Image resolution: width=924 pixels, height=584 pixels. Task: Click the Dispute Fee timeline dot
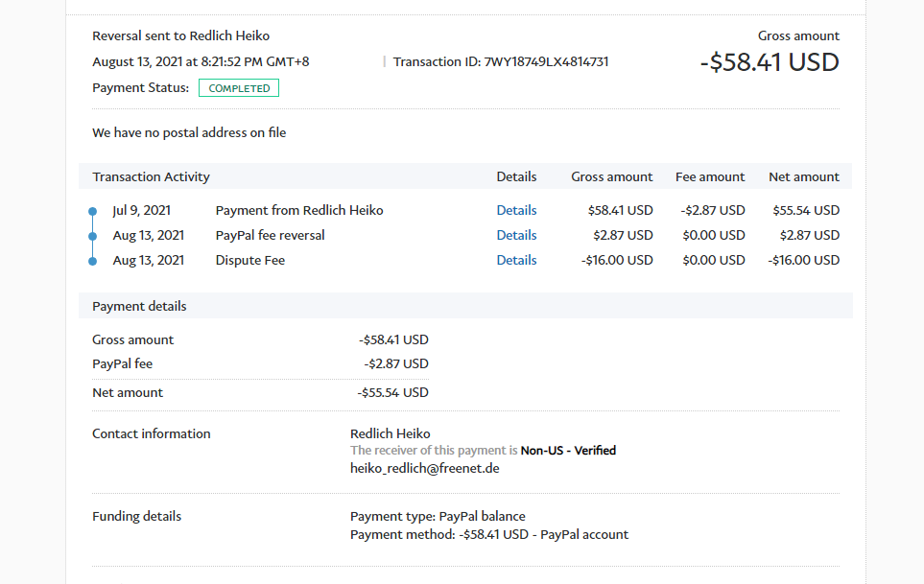(93, 261)
